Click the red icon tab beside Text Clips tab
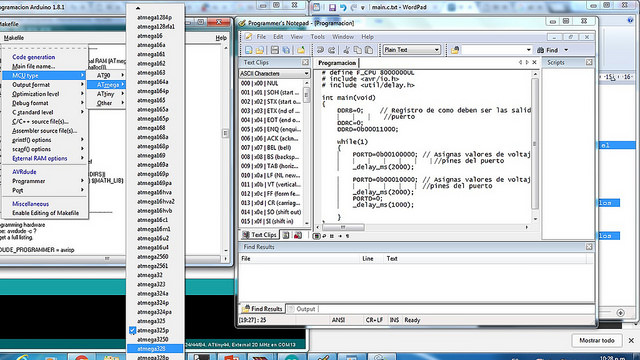This screenshot has height=360, width=640. pos(298,235)
